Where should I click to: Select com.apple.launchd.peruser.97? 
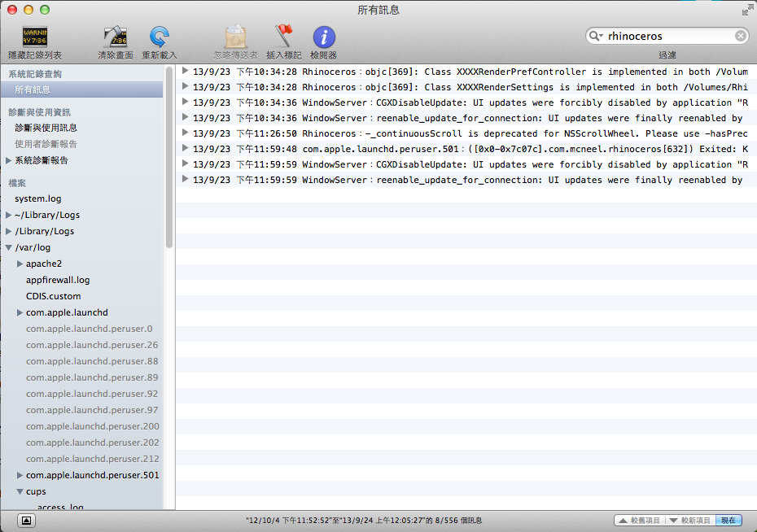point(92,410)
